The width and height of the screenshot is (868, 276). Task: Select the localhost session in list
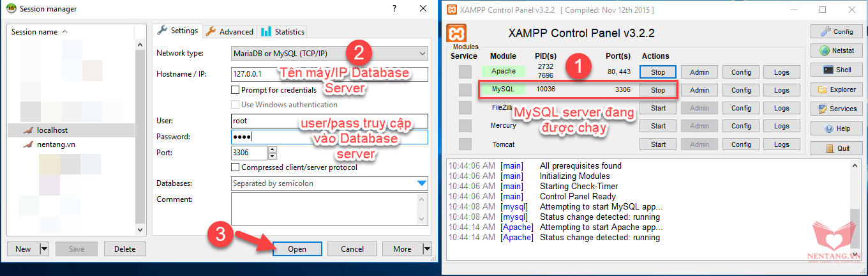[52, 130]
